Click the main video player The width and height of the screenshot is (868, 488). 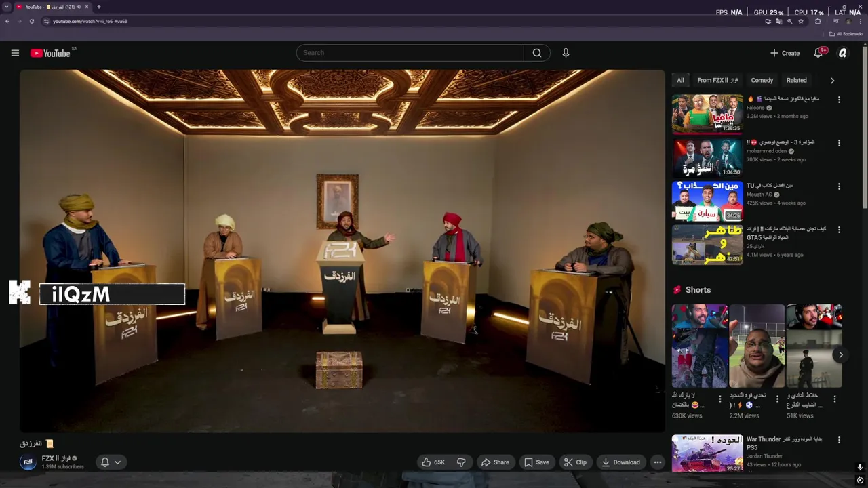(x=342, y=251)
